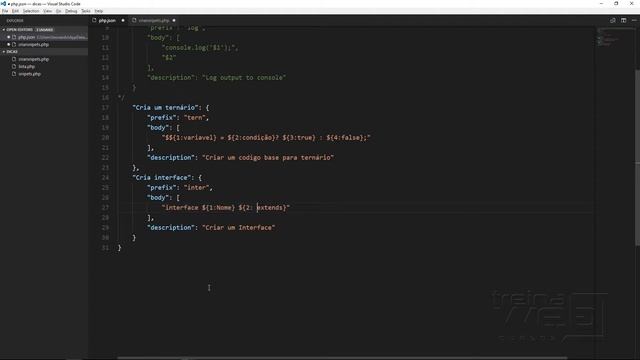Click the horizontal editor scrollbar

[x=342, y=358]
